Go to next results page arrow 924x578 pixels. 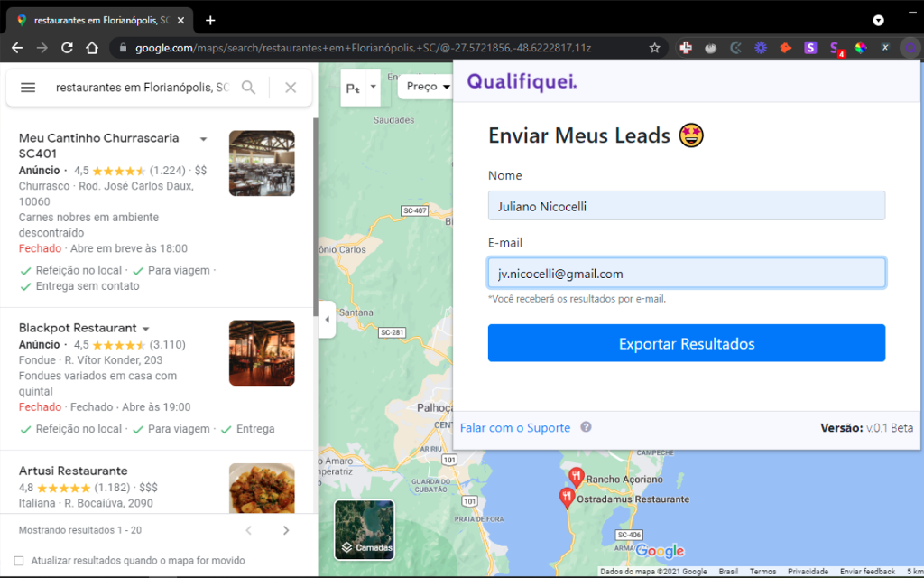pos(286,530)
